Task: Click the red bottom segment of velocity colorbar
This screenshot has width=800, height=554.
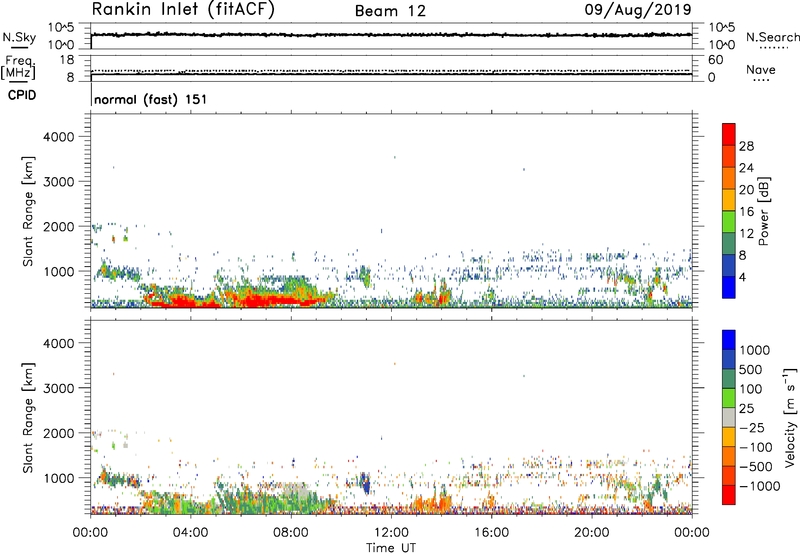Action: (x=729, y=495)
